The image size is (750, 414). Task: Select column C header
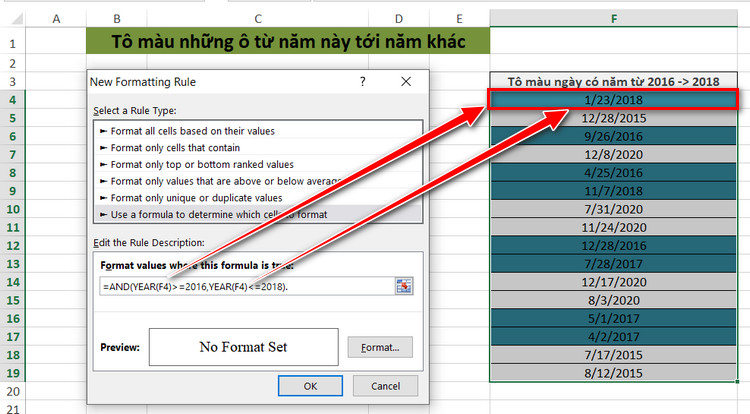pyautogui.click(x=258, y=19)
